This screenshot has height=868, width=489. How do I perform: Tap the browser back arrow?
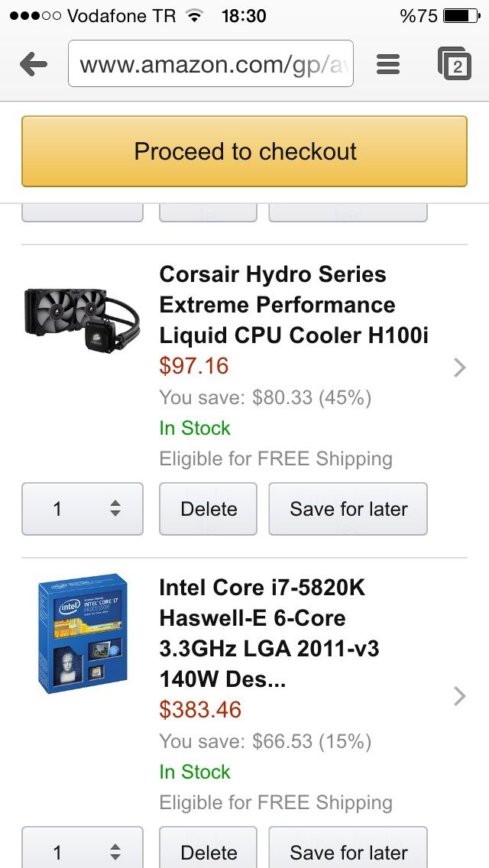[x=33, y=64]
